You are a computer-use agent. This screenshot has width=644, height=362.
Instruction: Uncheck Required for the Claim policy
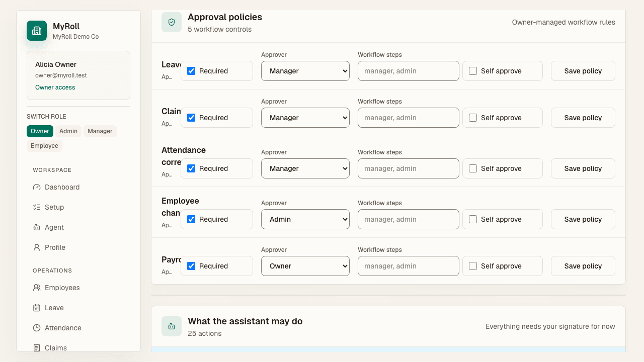pos(191,118)
